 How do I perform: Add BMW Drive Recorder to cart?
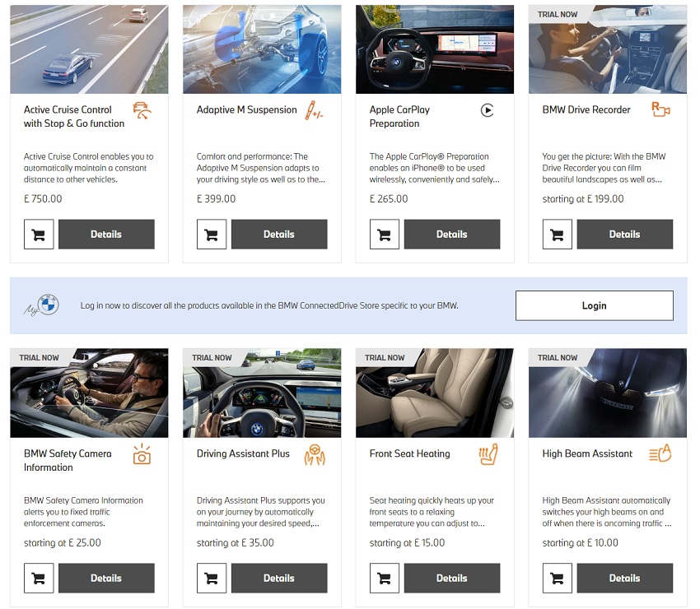(x=558, y=235)
